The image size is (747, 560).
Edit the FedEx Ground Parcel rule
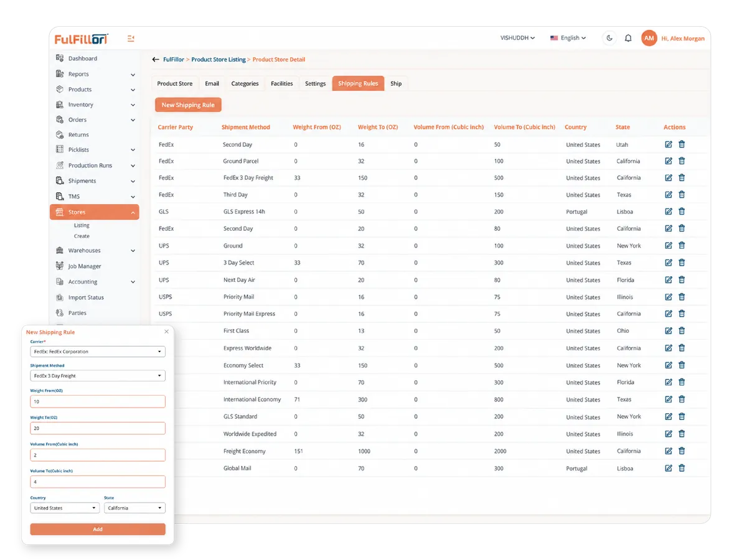tap(669, 161)
